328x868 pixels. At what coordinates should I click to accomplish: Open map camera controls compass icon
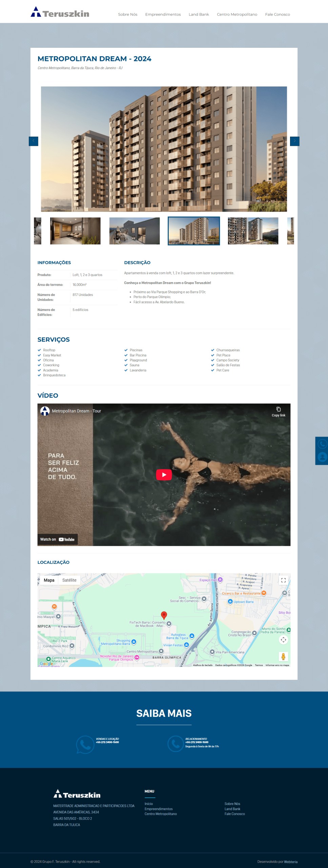pos(283,640)
